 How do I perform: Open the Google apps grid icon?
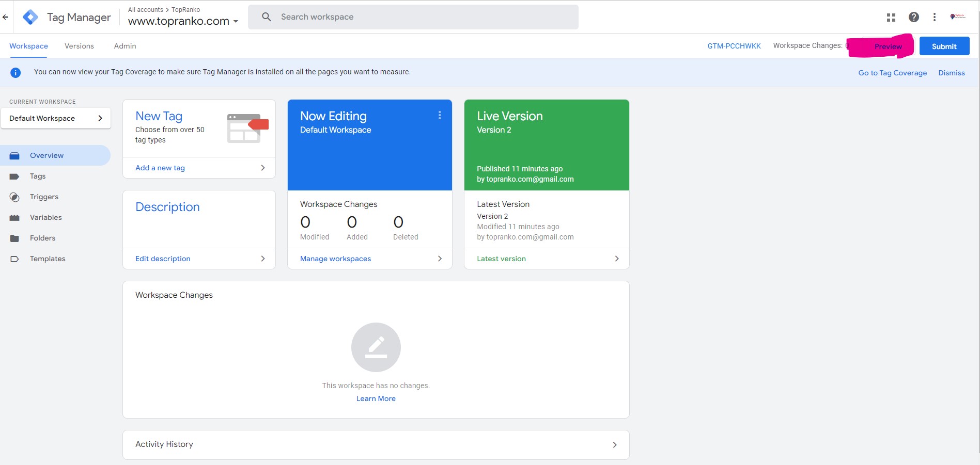point(891,17)
